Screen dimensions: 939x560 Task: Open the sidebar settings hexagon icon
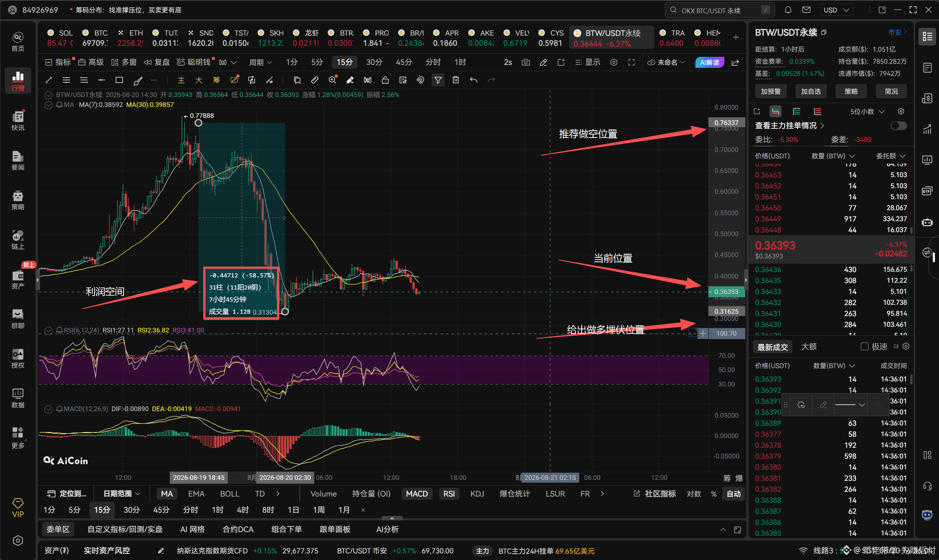click(18, 540)
